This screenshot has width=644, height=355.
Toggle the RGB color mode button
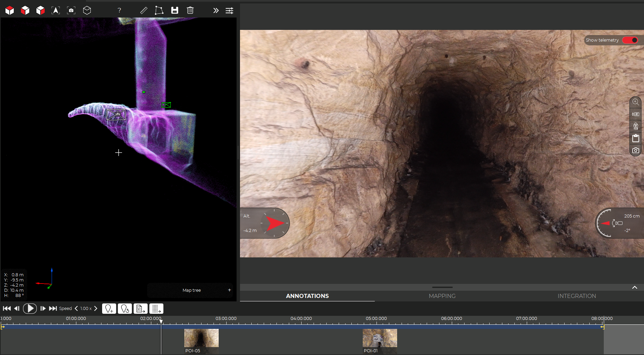(635, 126)
